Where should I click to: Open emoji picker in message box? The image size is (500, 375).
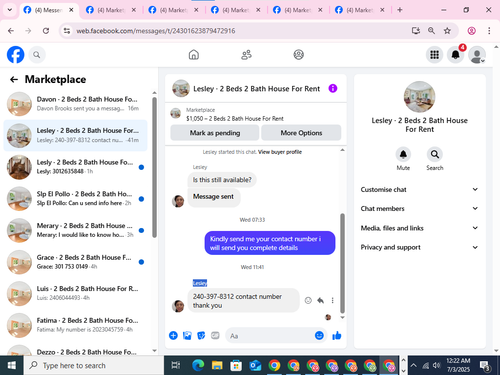coord(319,335)
